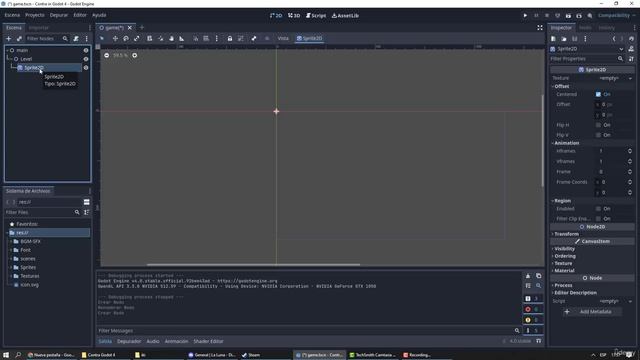Toggle the Centered checkbox
Screen dimensions: 640x360
[598, 94]
